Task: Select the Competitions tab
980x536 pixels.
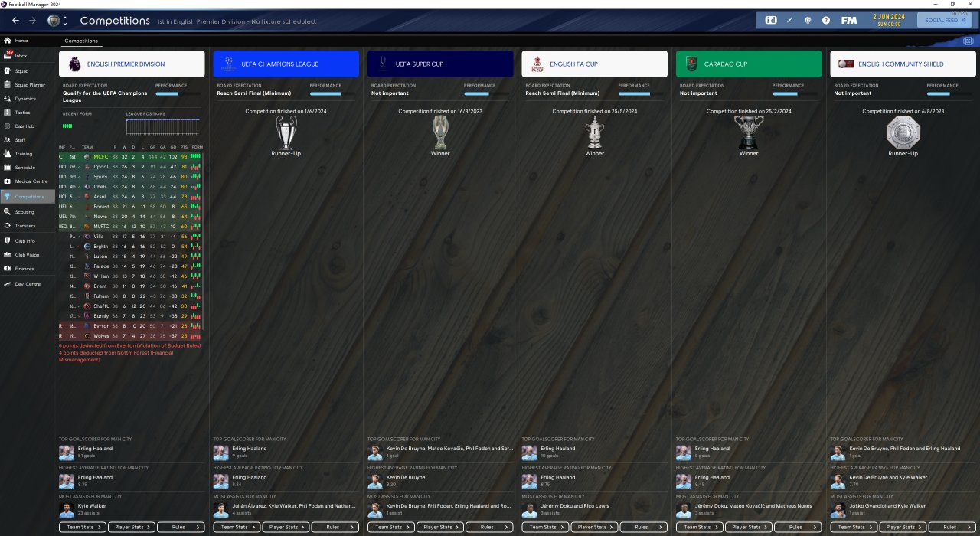Action: coord(80,41)
